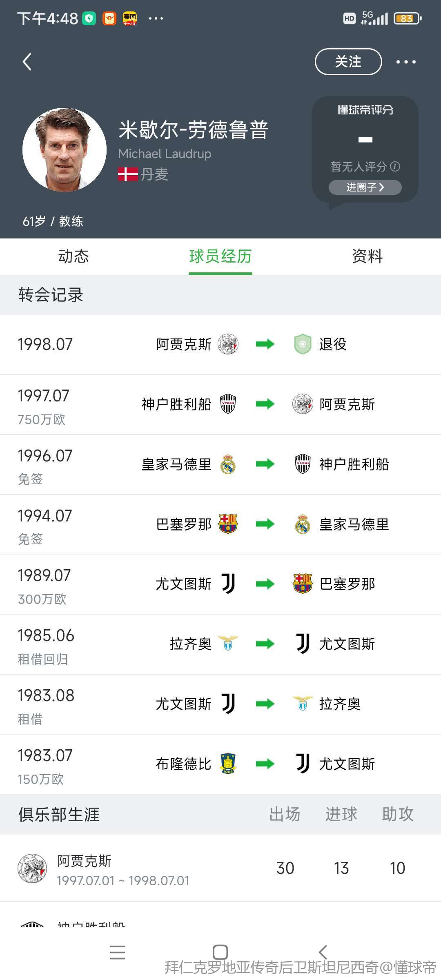Tap the Real Madrid crest in the 1996.07 row
441x980 pixels.
click(228, 464)
